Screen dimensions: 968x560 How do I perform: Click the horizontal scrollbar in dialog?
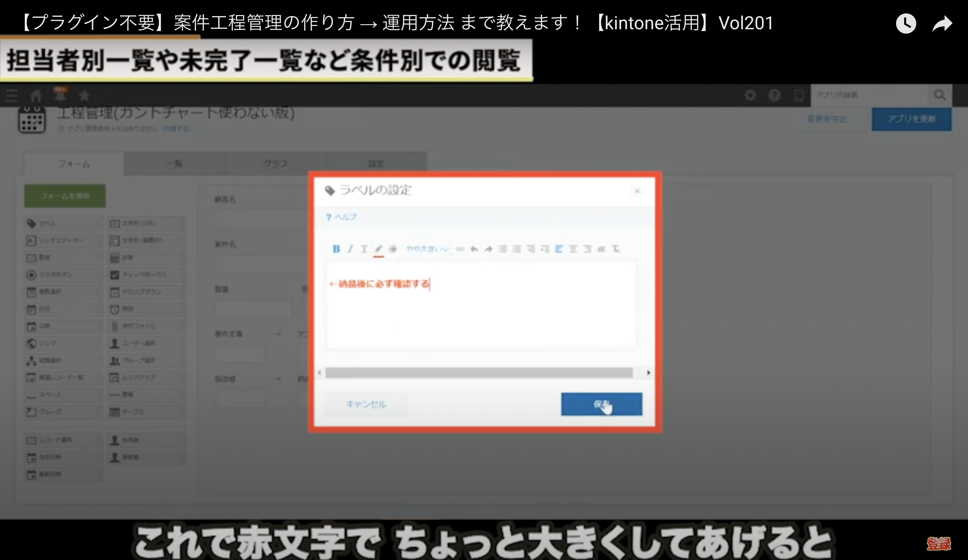pyautogui.click(x=479, y=372)
